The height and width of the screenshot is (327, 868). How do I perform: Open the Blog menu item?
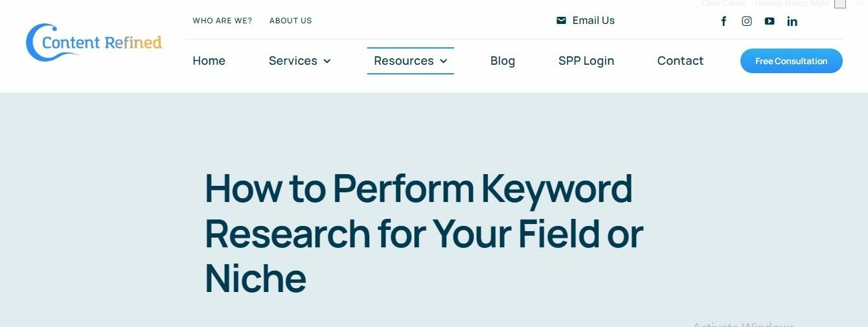pyautogui.click(x=503, y=61)
